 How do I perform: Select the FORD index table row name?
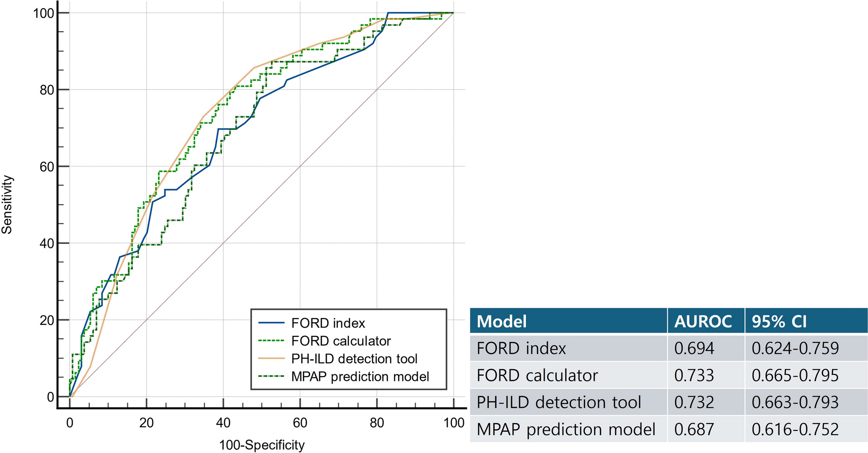point(521,348)
